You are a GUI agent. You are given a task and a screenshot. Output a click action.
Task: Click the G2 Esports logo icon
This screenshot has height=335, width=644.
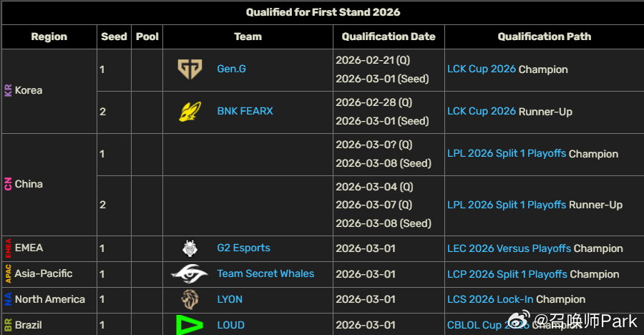click(190, 248)
